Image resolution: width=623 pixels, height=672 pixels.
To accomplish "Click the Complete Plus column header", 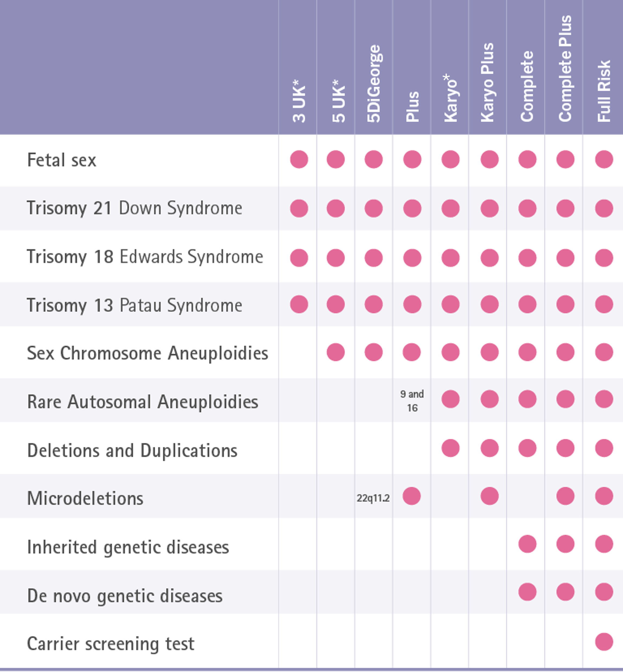I will pos(565,68).
